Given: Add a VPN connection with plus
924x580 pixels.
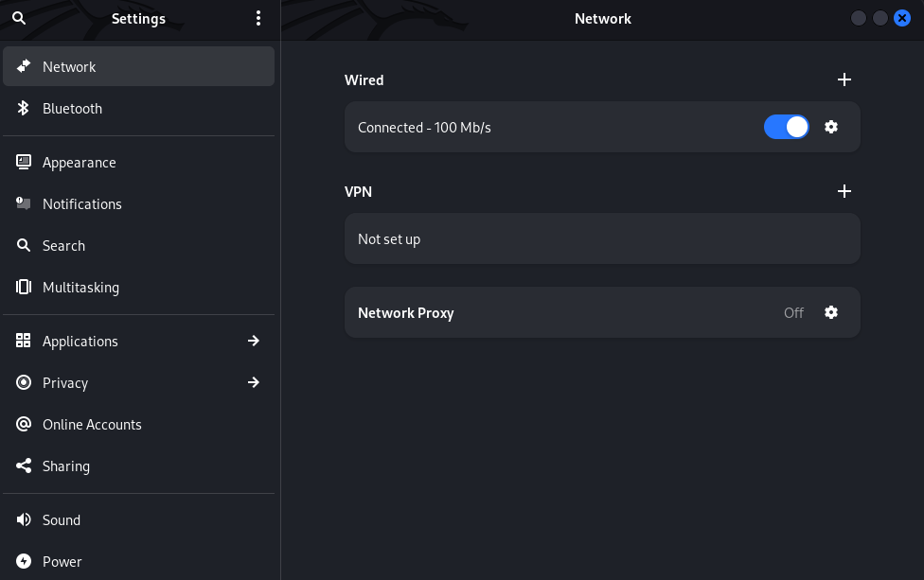Looking at the screenshot, I should coord(844,191).
